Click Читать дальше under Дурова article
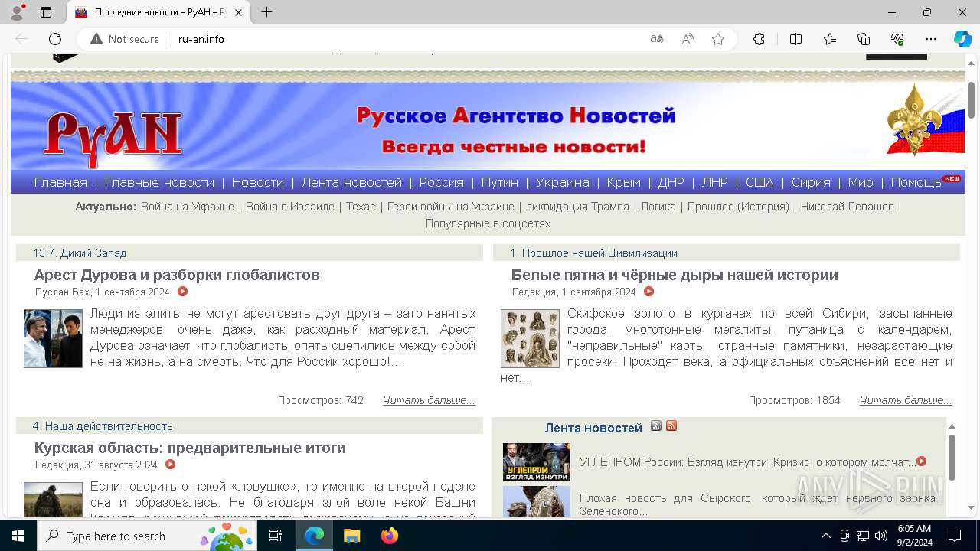Screen dimensions: 980x551 point(429,400)
